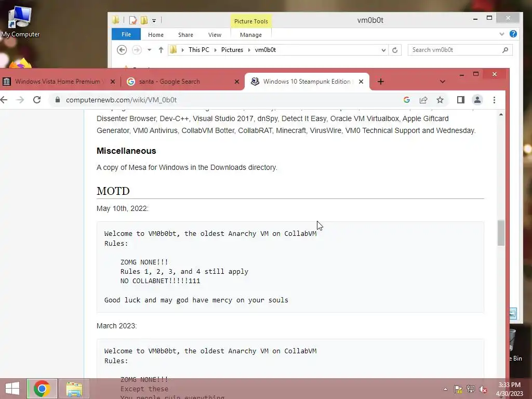Viewport: 532px width, 399px height.
Task: Open My Computer desktop icon
Action: pos(20,22)
